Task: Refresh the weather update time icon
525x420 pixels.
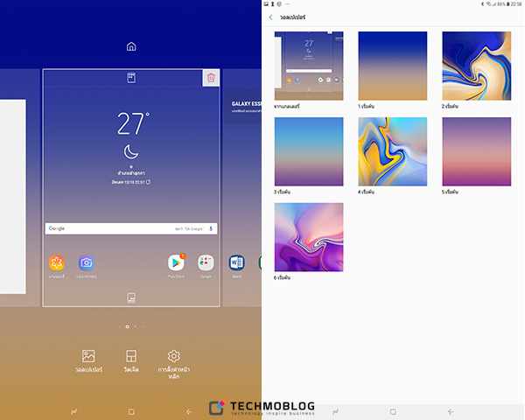Action: [x=149, y=182]
